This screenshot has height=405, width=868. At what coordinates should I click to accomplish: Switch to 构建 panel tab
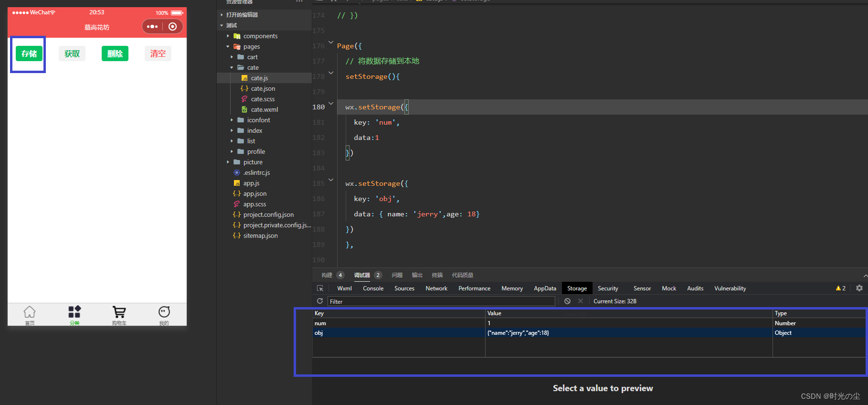327,275
